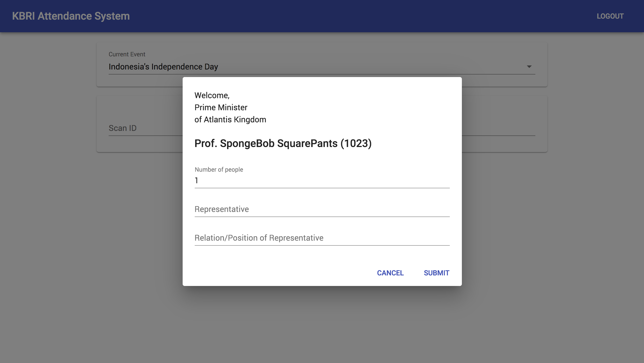The width and height of the screenshot is (644, 363).
Task: Submit the attendance dialog form
Action: [436, 273]
